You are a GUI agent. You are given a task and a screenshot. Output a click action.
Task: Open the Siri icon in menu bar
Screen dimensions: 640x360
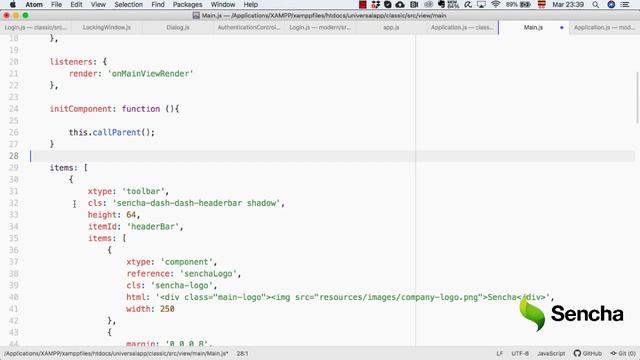pos(611,4)
